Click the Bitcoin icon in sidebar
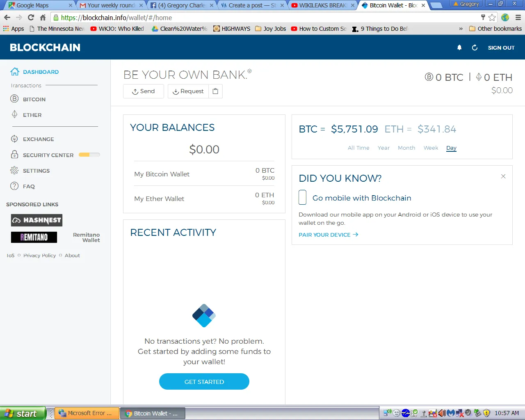 click(14, 98)
